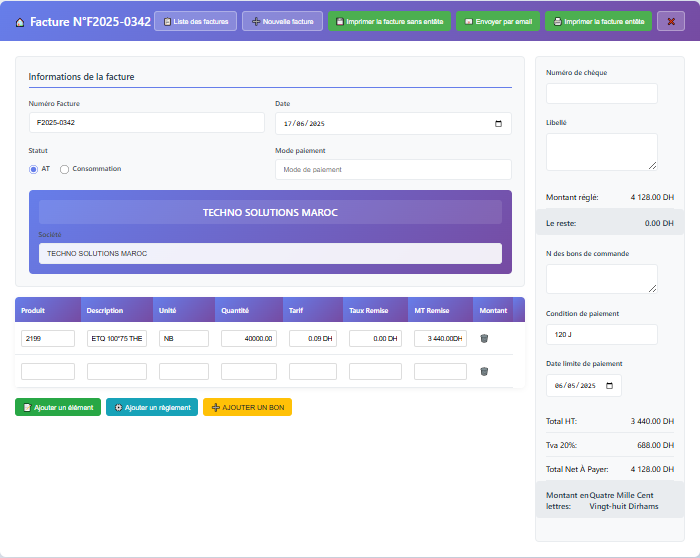
Task: Click the Date field showing 17/06/2025
Action: (393, 124)
